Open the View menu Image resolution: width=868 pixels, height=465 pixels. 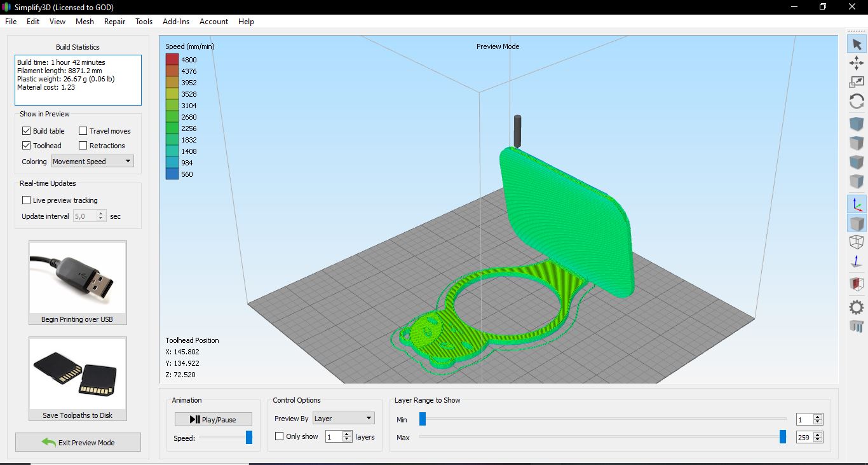[x=57, y=21]
